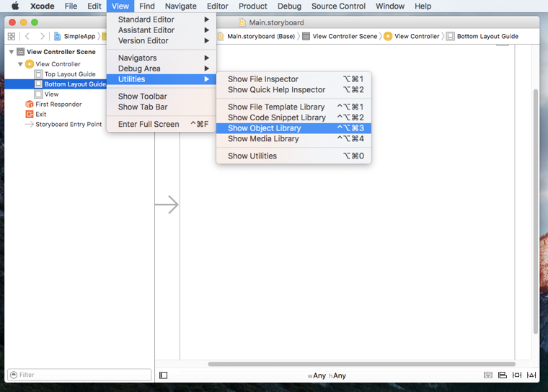Select Show File Inspector

[293, 79]
